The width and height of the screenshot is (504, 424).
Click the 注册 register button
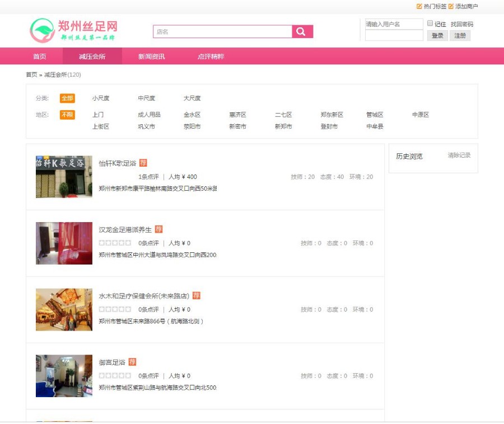[460, 36]
